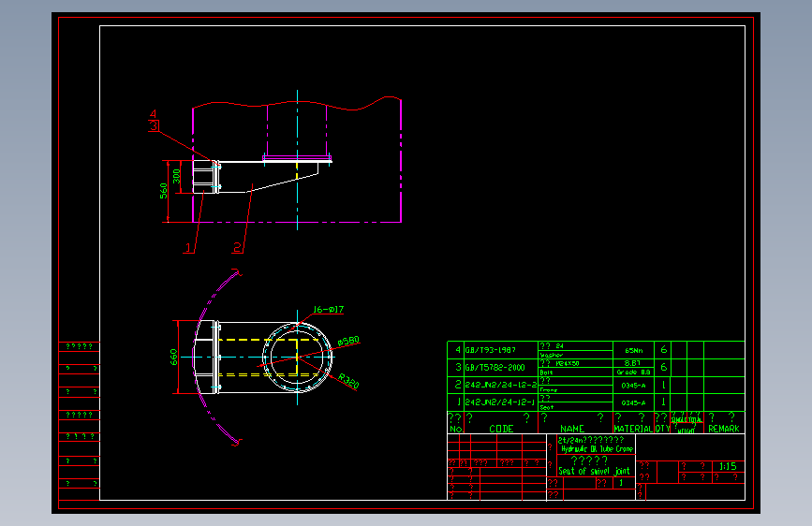
Task: Click the Crane name in row 2
Action: coord(549,390)
